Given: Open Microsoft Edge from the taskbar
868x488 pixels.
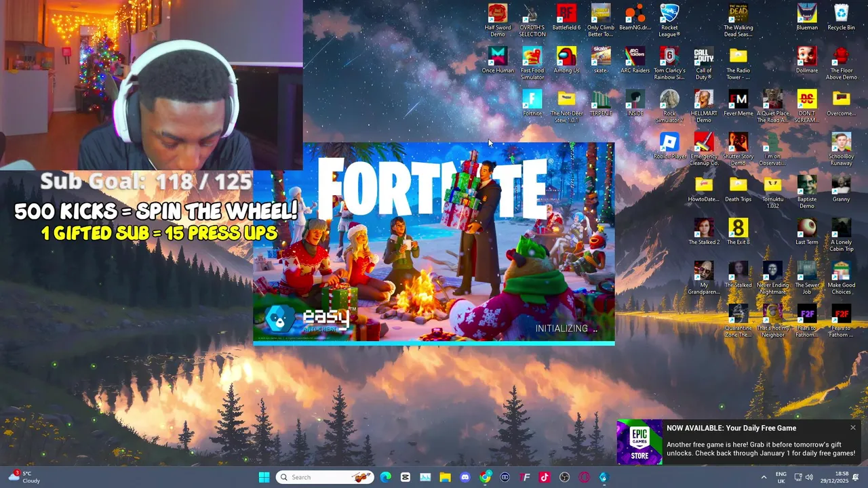Looking at the screenshot, I should click(x=386, y=477).
